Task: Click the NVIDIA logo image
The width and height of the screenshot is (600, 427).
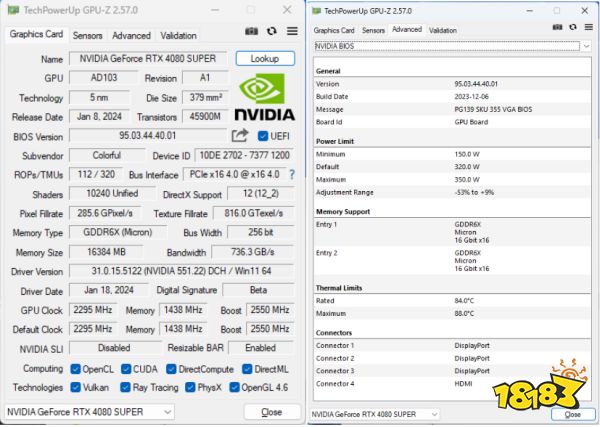Action: pos(264,97)
